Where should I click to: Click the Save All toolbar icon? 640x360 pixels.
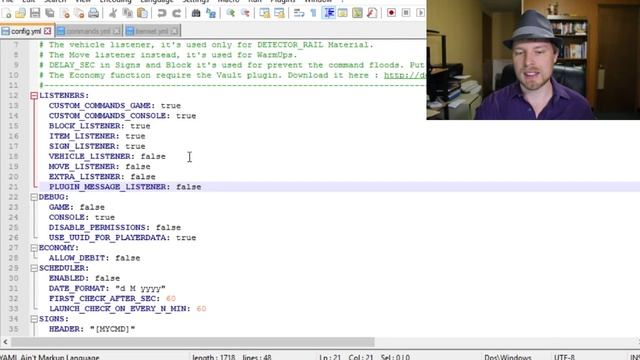(x=50, y=13)
